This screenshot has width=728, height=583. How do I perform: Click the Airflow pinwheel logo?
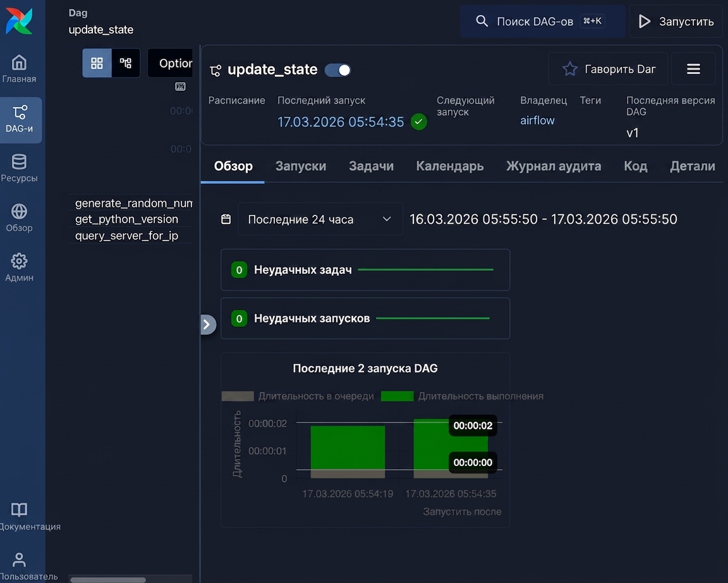(x=19, y=21)
